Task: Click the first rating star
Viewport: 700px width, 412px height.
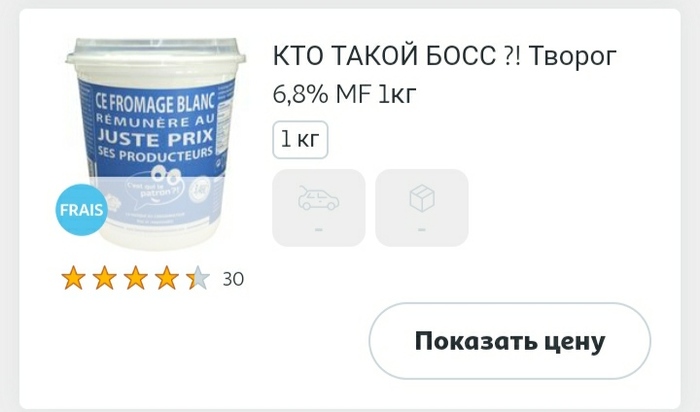Action: click(73, 278)
